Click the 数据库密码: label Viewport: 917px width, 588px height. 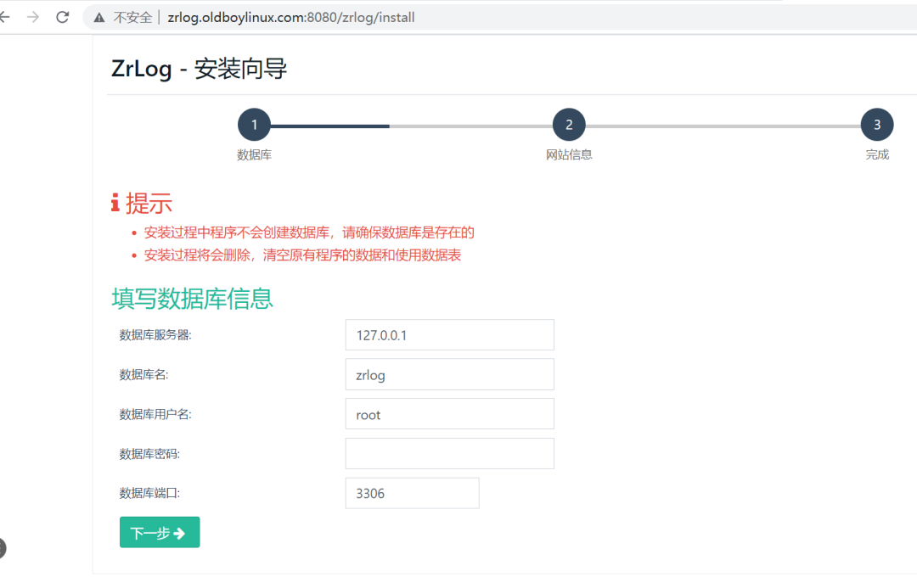pos(149,454)
